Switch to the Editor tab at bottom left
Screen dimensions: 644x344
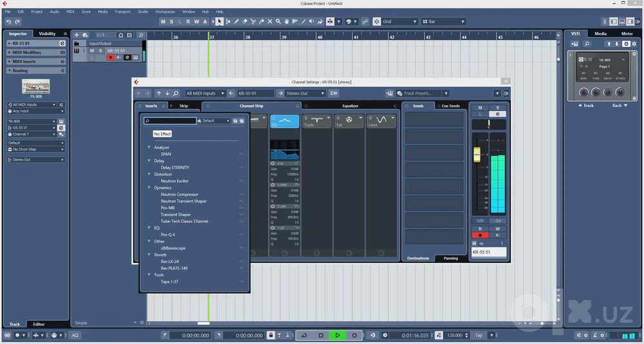click(x=39, y=324)
